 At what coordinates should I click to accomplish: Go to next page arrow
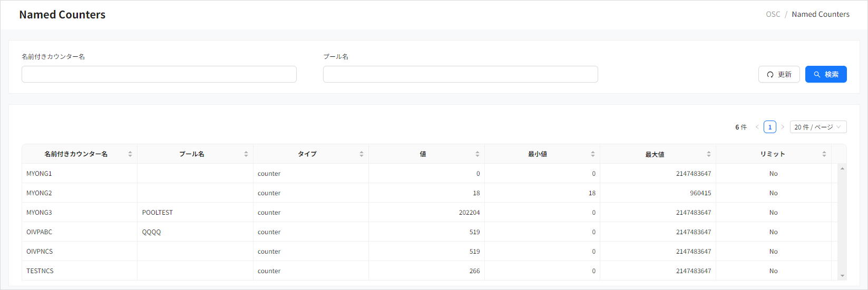[x=783, y=127]
